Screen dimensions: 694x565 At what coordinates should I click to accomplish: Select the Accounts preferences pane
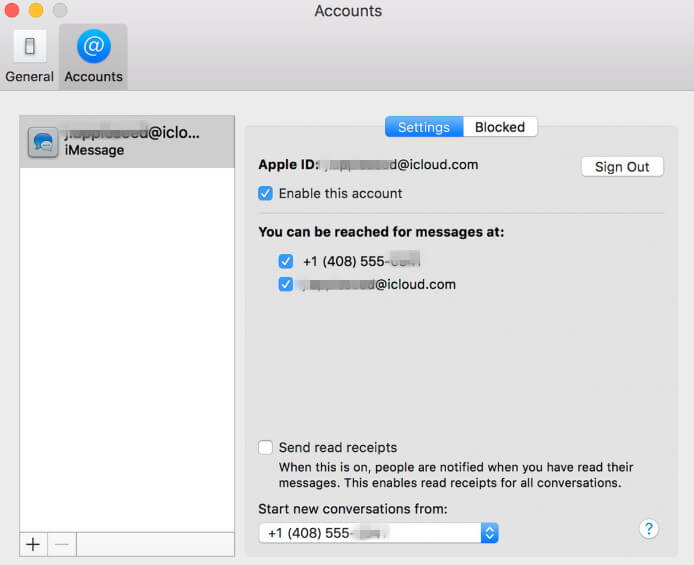tap(93, 57)
